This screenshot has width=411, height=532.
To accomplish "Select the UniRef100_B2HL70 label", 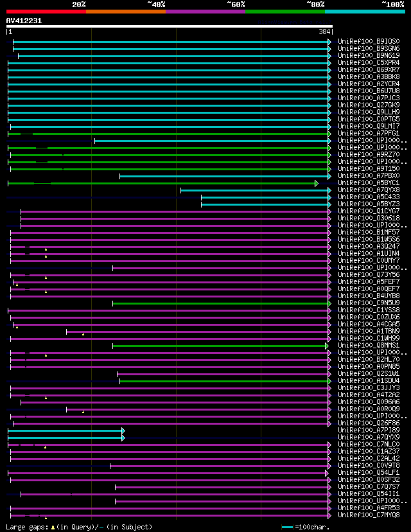I will coord(369,359).
